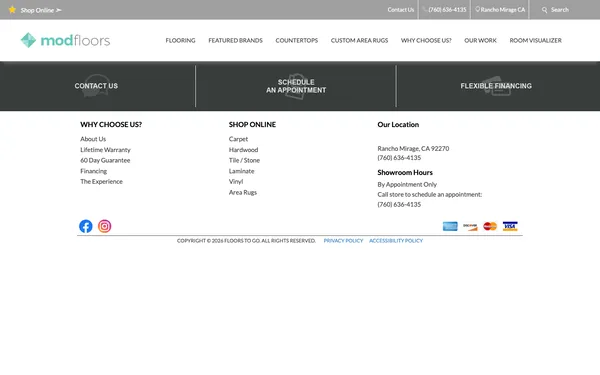This screenshot has width=600, height=375.
Task: Click the copyright Floors To Go text
Action: [246, 241]
